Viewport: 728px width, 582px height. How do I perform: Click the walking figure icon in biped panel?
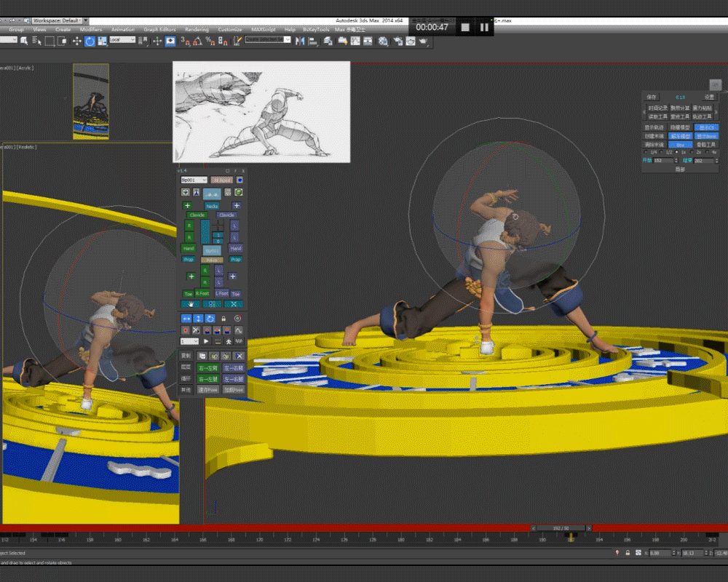[229, 342]
